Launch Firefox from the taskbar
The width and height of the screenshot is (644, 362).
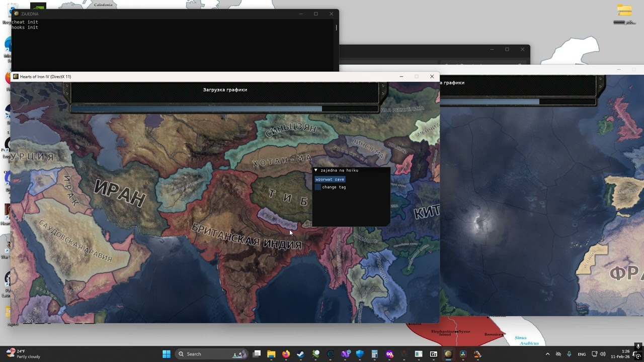click(286, 354)
